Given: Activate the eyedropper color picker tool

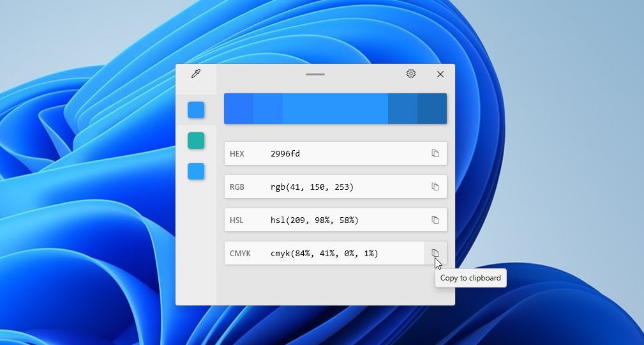Looking at the screenshot, I should point(196,74).
